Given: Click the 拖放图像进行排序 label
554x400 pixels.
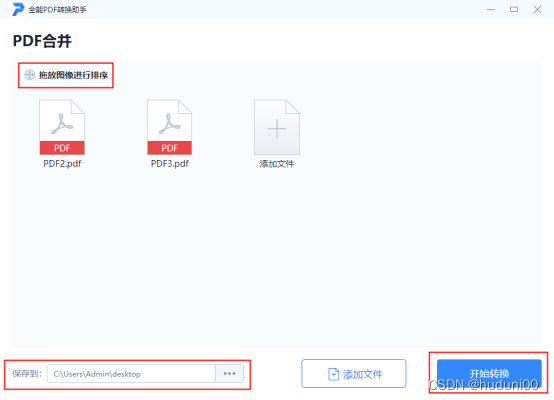Looking at the screenshot, I should pos(73,75).
